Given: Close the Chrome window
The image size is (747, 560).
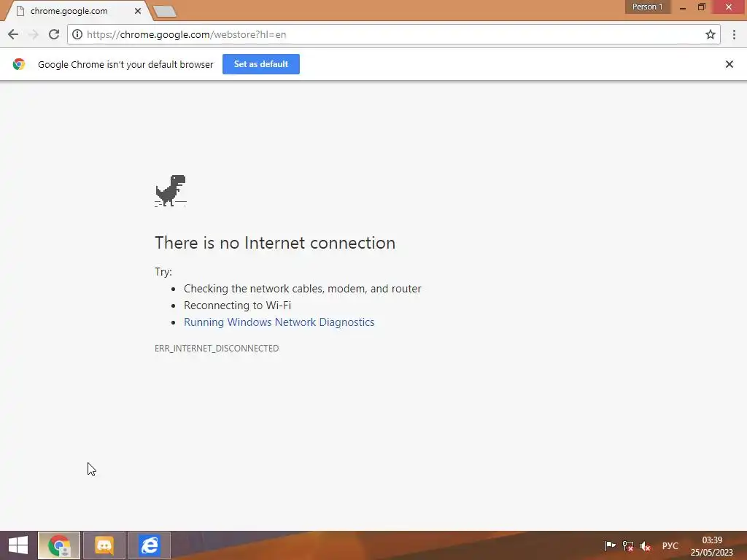Looking at the screenshot, I should click(x=729, y=7).
